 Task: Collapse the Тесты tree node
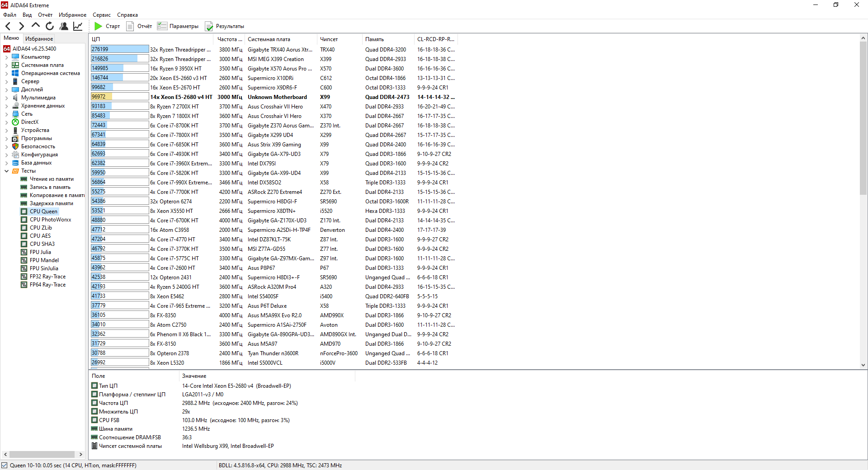coord(6,171)
